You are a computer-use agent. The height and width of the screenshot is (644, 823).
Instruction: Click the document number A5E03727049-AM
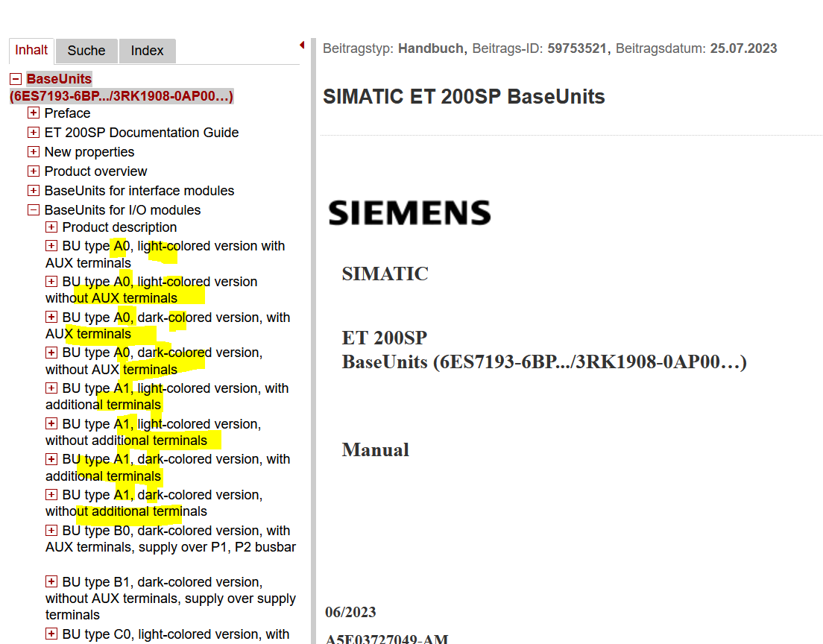click(387, 638)
